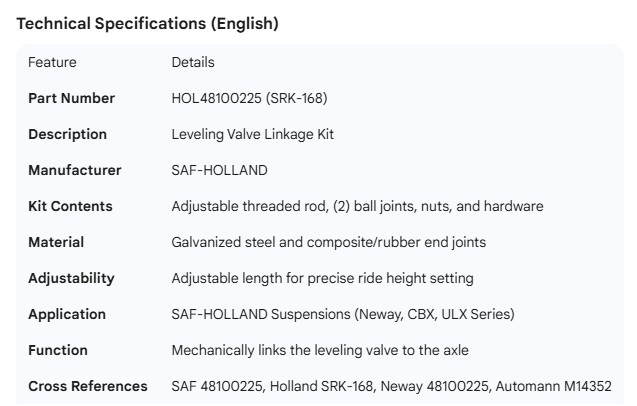Click the Feature column header
Screen dimensions: 637x406
(52, 62)
